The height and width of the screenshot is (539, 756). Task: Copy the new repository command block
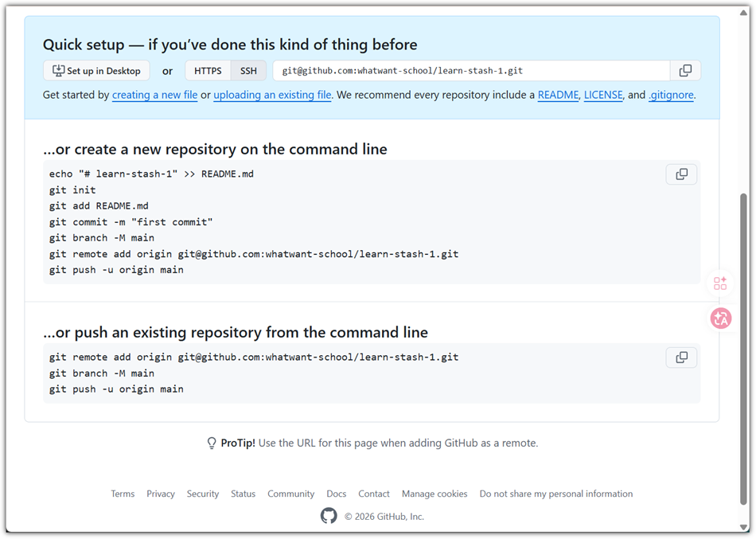tap(681, 174)
